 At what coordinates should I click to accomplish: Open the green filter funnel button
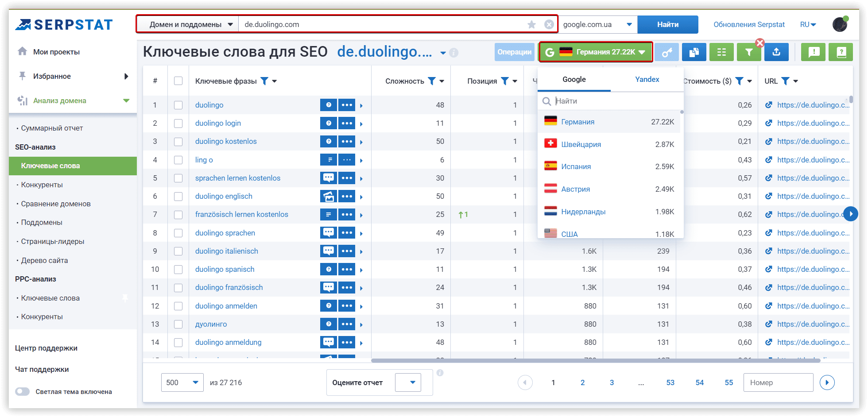748,52
